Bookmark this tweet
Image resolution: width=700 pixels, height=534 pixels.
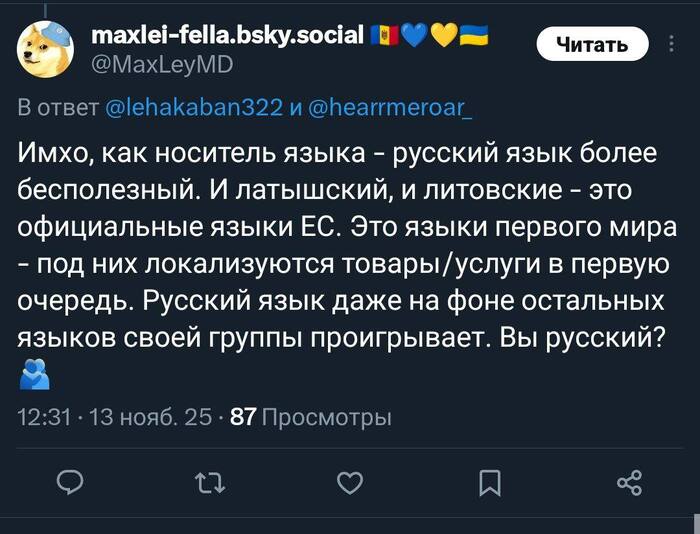click(x=489, y=484)
